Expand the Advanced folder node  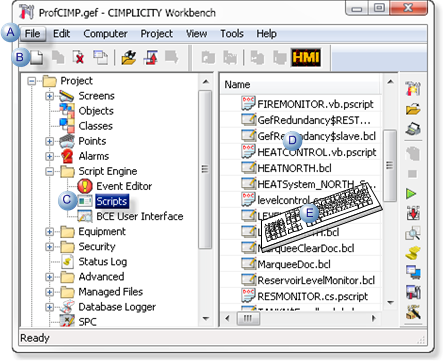(x=49, y=277)
